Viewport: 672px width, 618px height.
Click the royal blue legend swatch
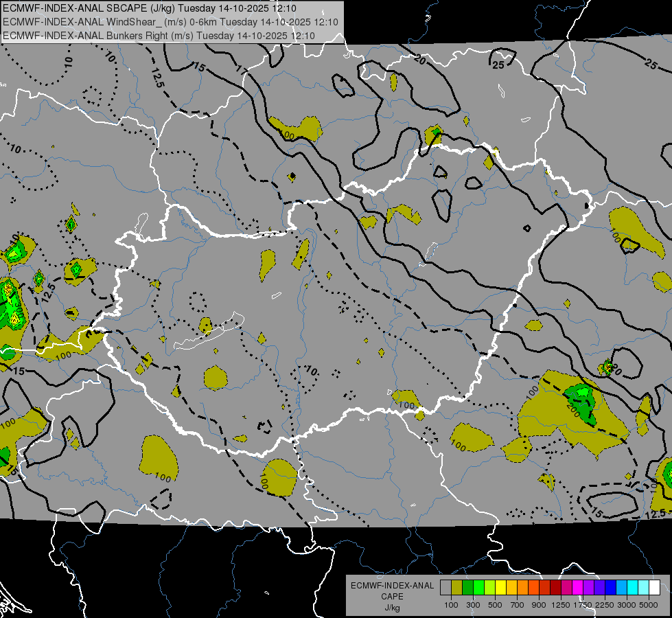pyautogui.click(x=610, y=587)
